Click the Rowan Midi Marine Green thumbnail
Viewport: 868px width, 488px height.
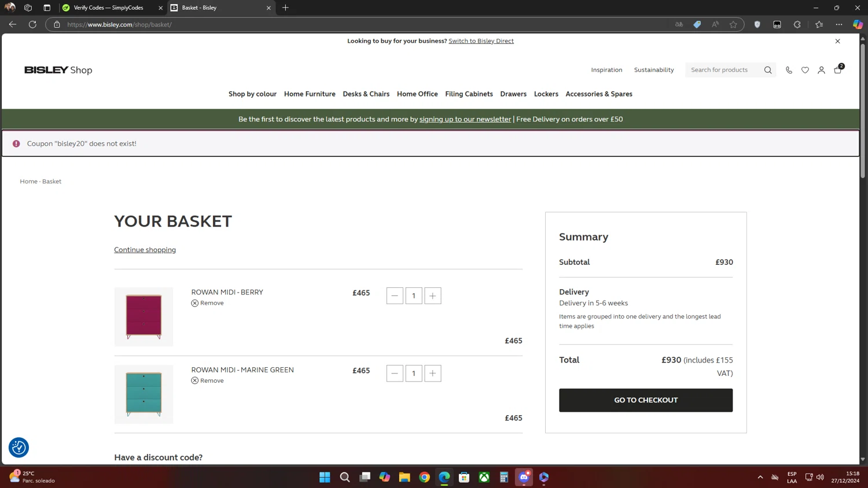click(144, 394)
